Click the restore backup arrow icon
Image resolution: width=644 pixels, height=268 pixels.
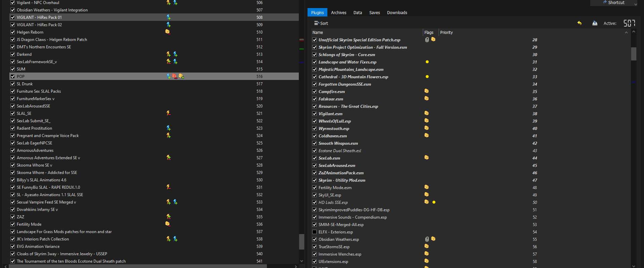579,23
